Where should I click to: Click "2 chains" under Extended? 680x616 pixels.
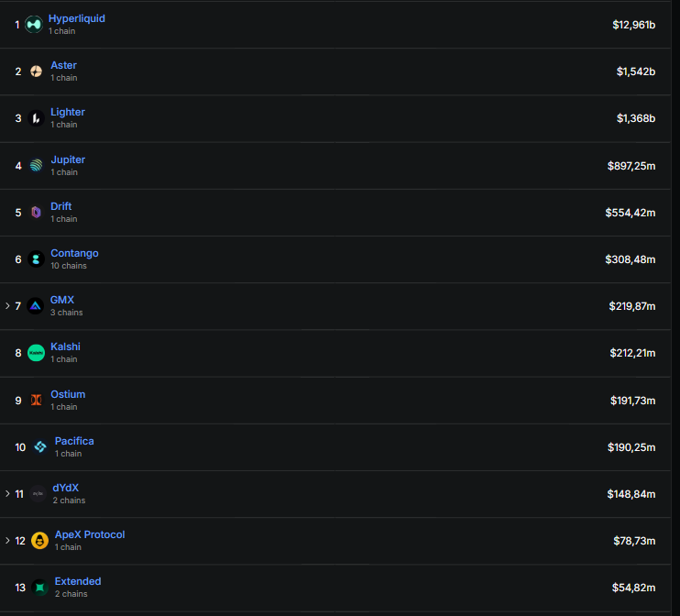coord(71,594)
